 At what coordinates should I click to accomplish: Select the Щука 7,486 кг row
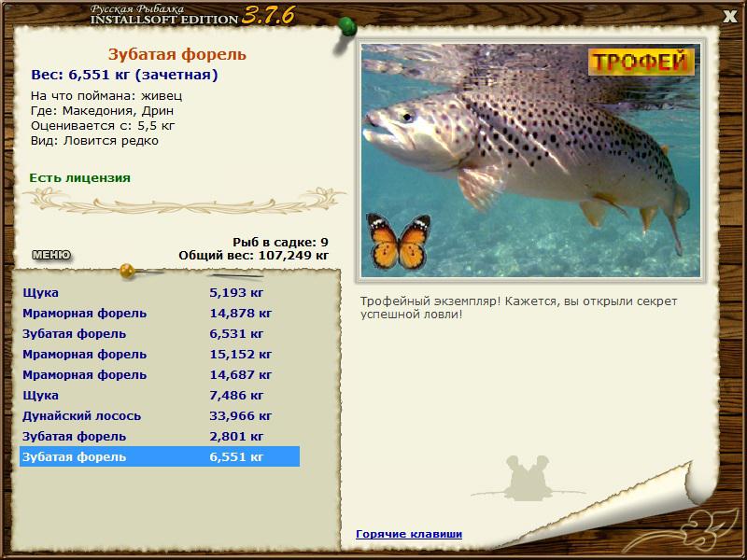pyautogui.click(x=160, y=395)
